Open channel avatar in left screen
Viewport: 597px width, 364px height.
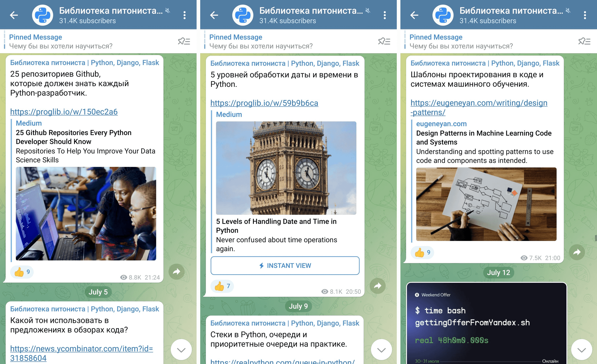(x=42, y=15)
